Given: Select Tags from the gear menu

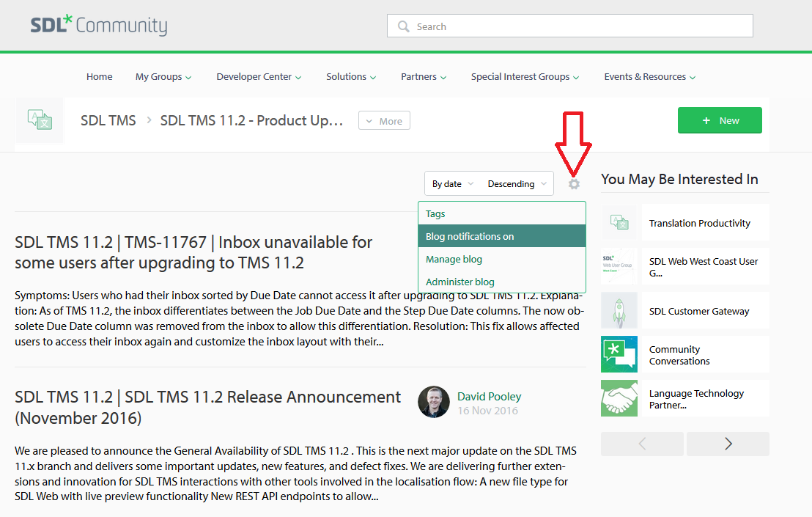Looking at the screenshot, I should click(502, 213).
